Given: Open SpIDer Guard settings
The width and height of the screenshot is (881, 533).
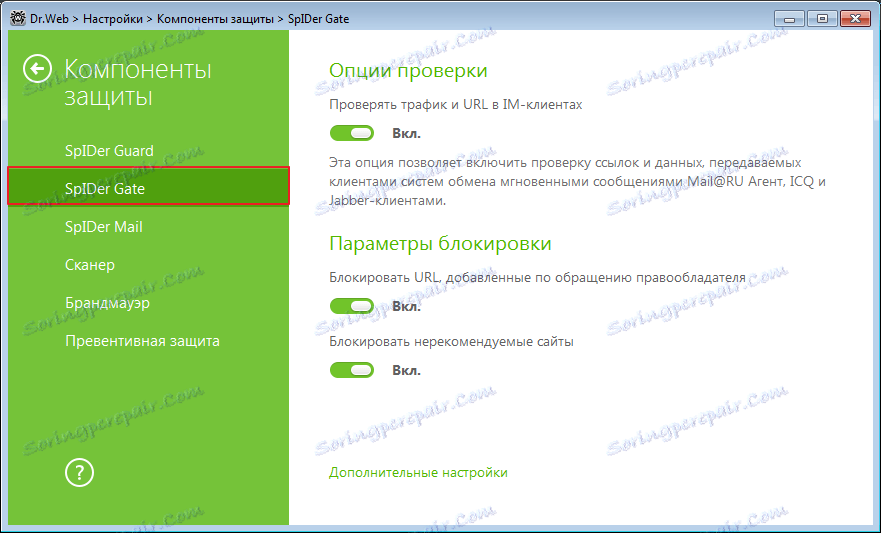Looking at the screenshot, I should pyautogui.click(x=109, y=151).
